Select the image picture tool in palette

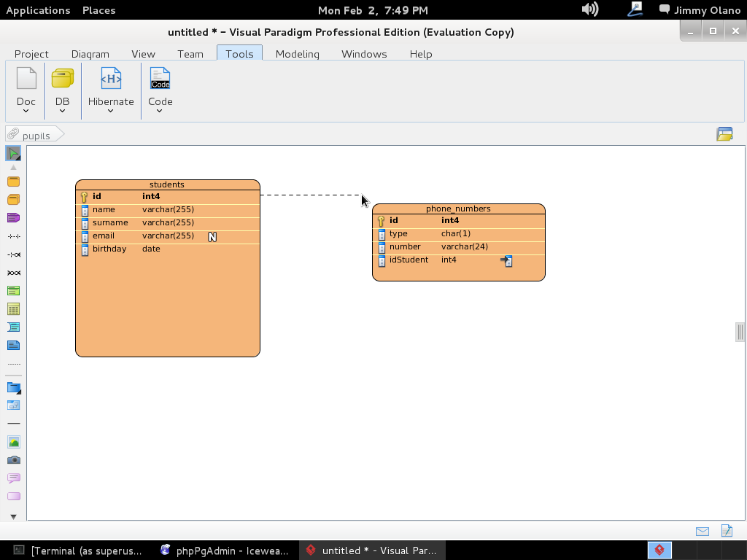[13, 442]
